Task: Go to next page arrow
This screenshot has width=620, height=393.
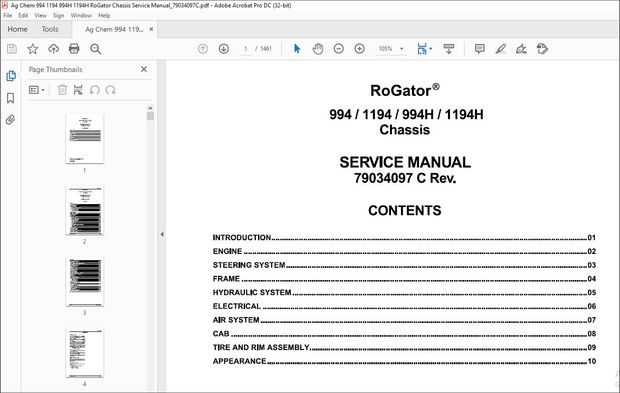Action: tap(224, 49)
